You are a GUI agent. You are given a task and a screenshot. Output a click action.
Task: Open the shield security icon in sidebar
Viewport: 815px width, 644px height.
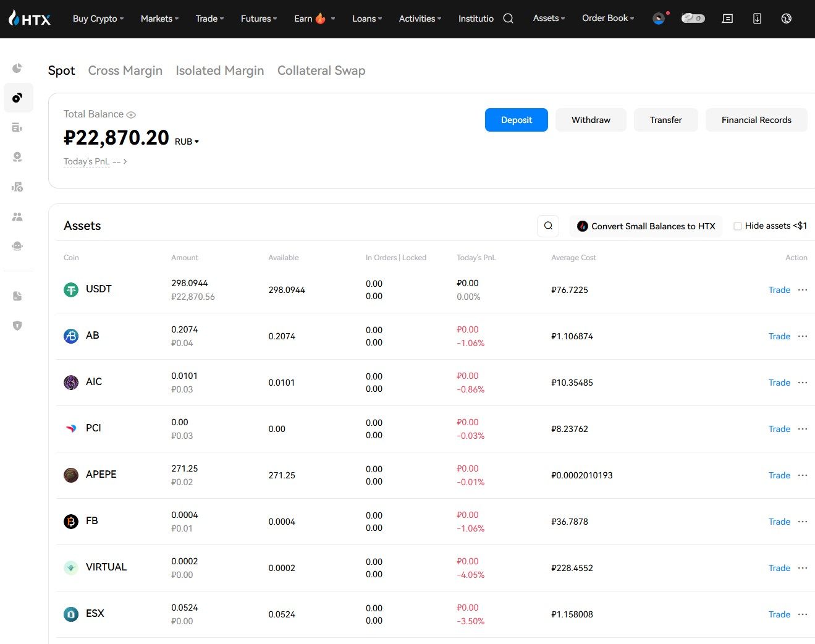[17, 326]
